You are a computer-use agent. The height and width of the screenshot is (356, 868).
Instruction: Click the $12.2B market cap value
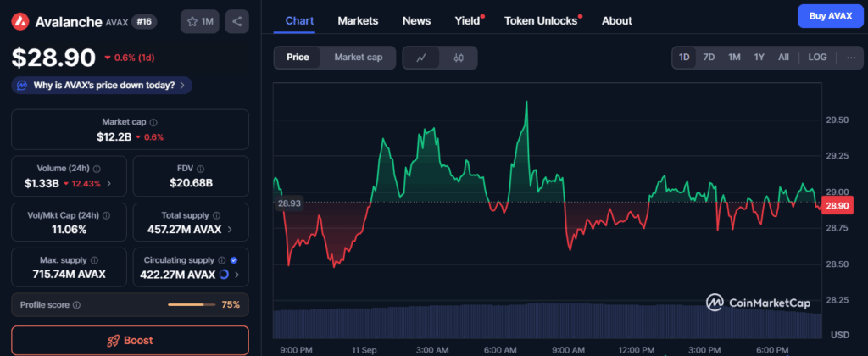tap(114, 137)
